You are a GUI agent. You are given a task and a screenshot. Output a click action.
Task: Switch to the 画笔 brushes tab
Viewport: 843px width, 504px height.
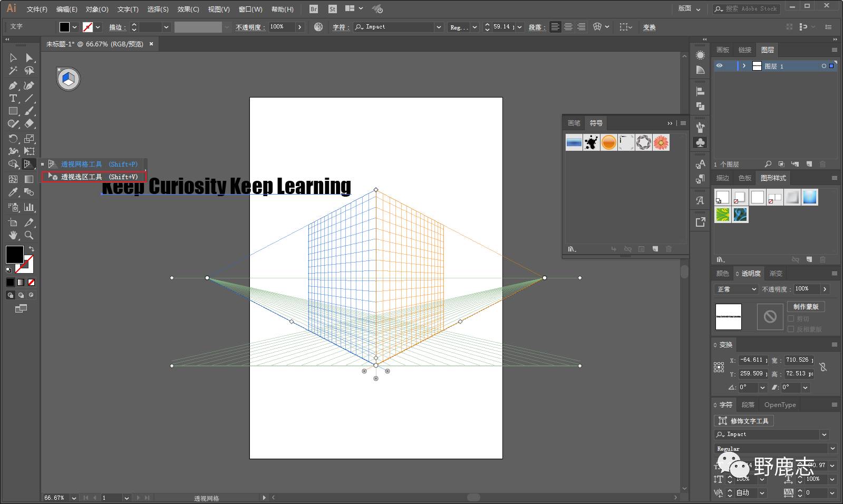(x=574, y=123)
